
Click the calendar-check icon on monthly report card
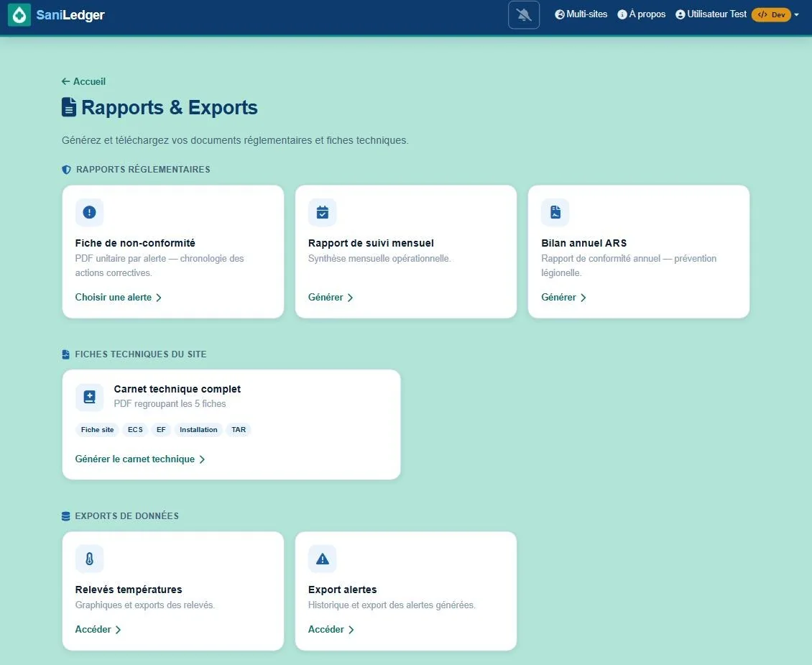pyautogui.click(x=322, y=212)
